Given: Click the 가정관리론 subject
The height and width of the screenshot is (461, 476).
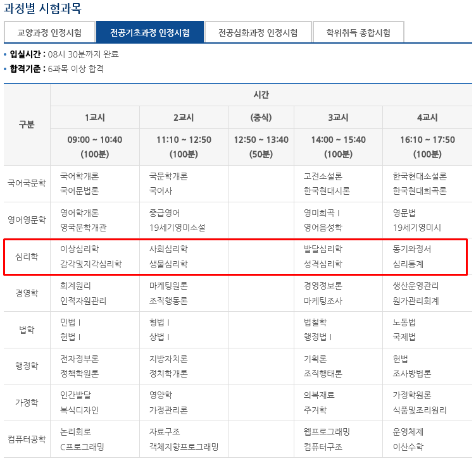Looking at the screenshot, I should click(x=168, y=410).
